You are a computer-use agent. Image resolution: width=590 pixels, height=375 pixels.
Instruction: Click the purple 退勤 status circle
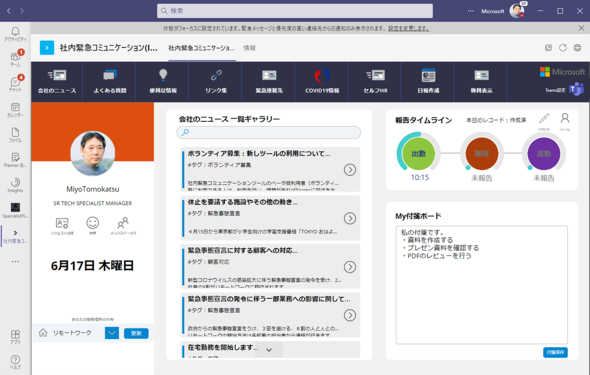(x=544, y=154)
